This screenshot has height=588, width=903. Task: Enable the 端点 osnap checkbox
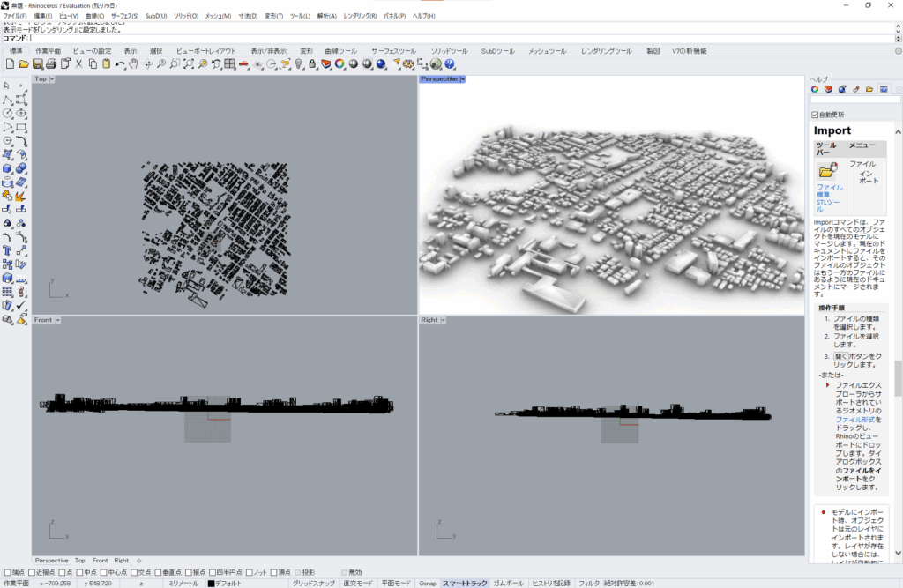point(8,572)
